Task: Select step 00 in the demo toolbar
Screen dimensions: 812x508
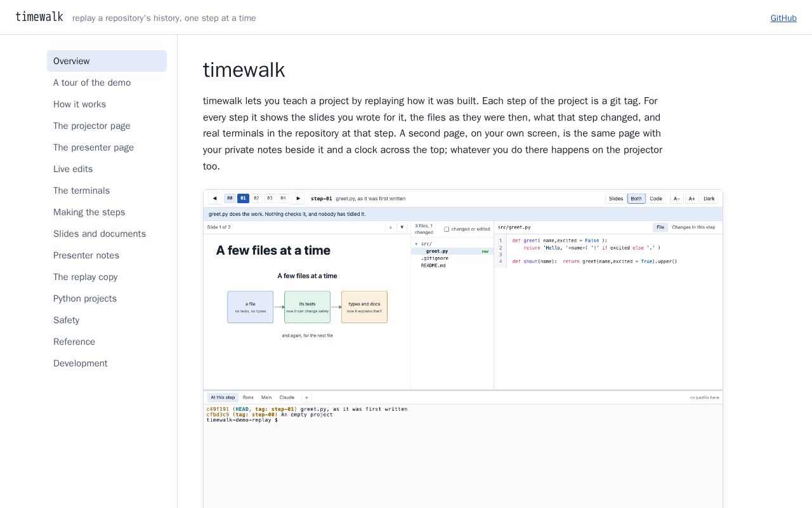Action: tap(230, 199)
